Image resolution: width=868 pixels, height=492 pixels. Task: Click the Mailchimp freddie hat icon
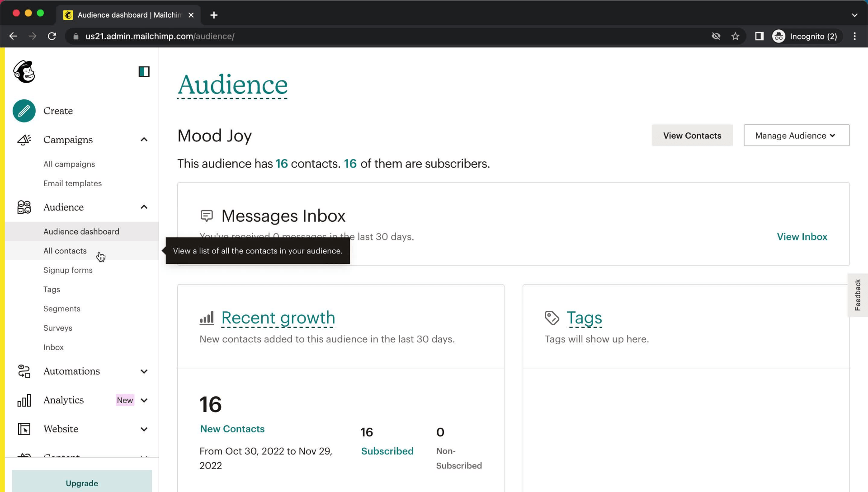24,71
